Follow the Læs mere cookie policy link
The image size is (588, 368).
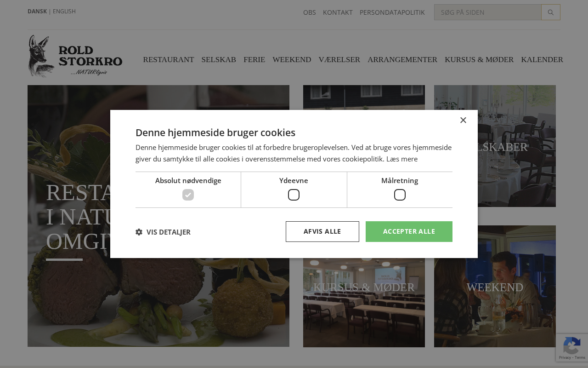[x=401, y=159]
